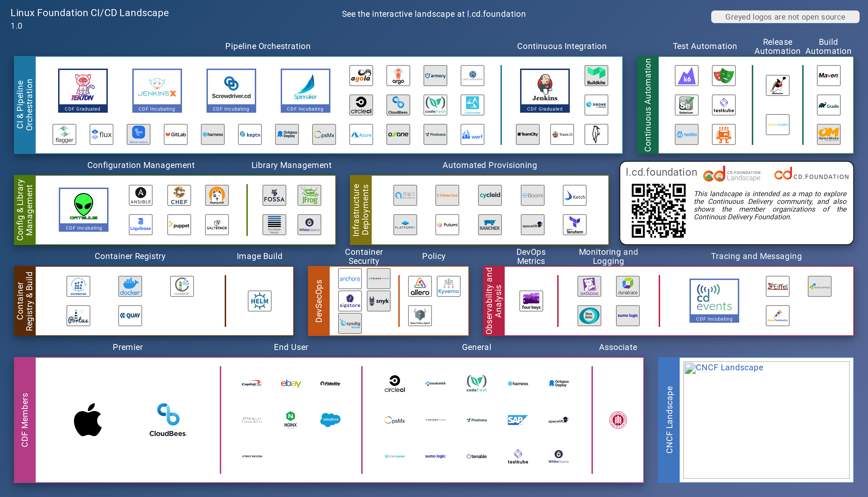
Task: Click the Open Policy Agent tile
Action: (420, 315)
